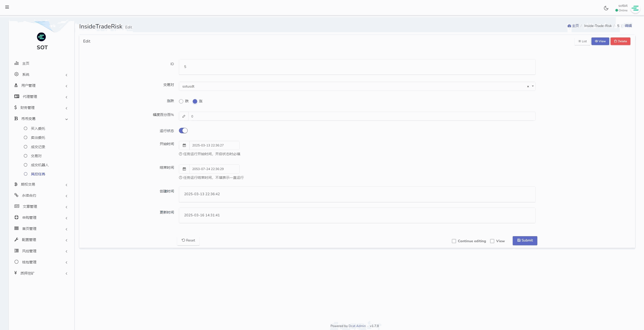Toggle dark mode moon icon
This screenshot has width=644, height=330.
(x=606, y=8)
